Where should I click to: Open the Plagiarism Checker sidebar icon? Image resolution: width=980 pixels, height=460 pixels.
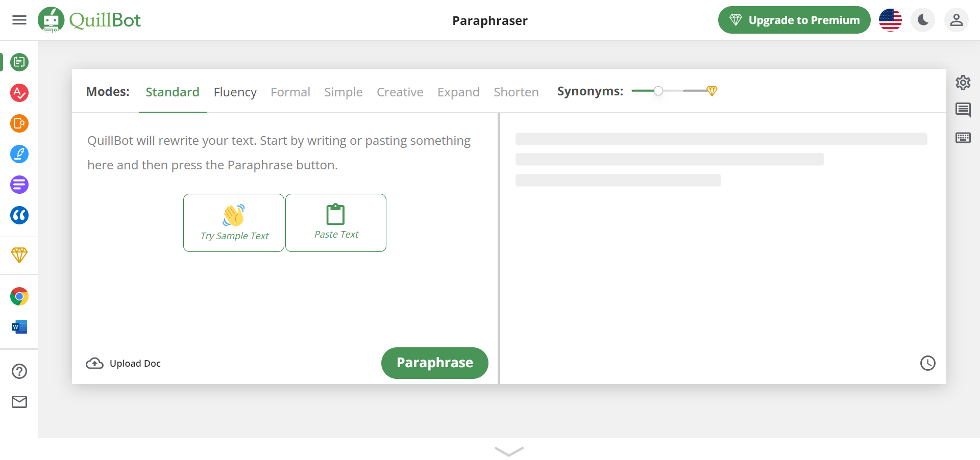point(19,123)
